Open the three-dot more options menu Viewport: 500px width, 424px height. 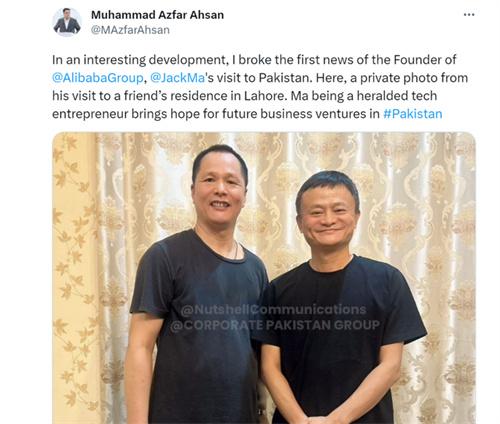tap(469, 15)
